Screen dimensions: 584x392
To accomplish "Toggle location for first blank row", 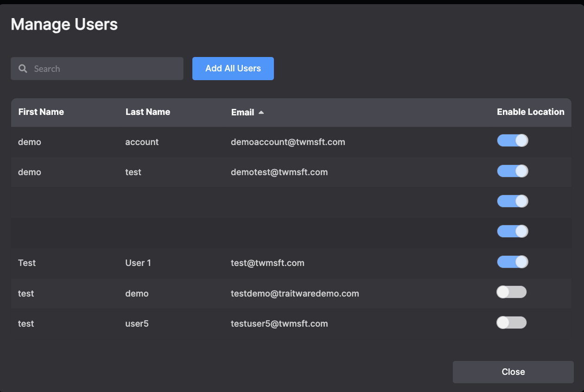I will coord(513,201).
